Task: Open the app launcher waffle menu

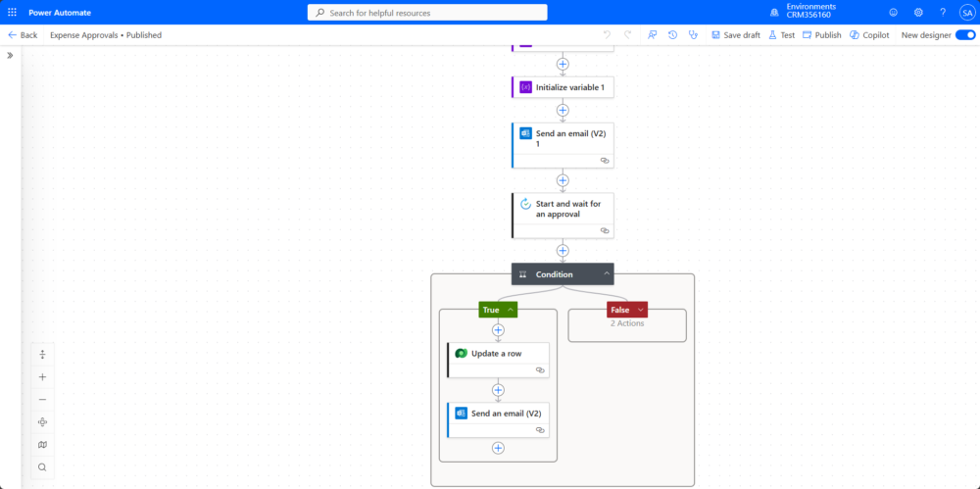Action: [12, 13]
